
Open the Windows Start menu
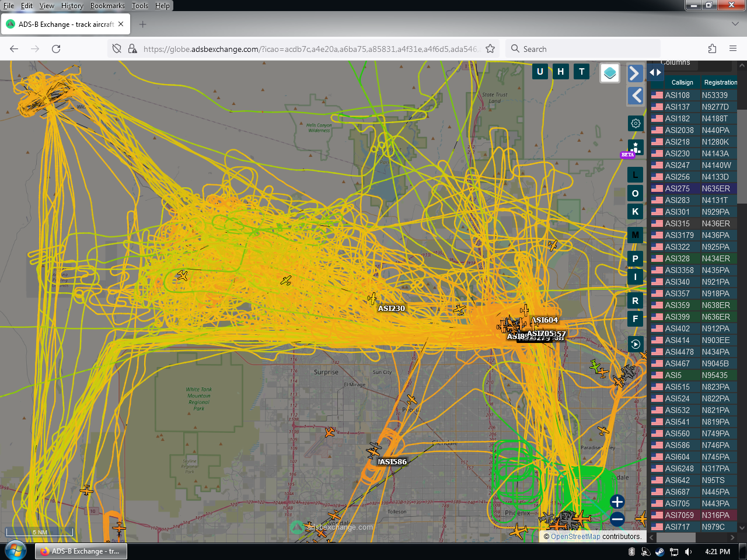[15, 551]
